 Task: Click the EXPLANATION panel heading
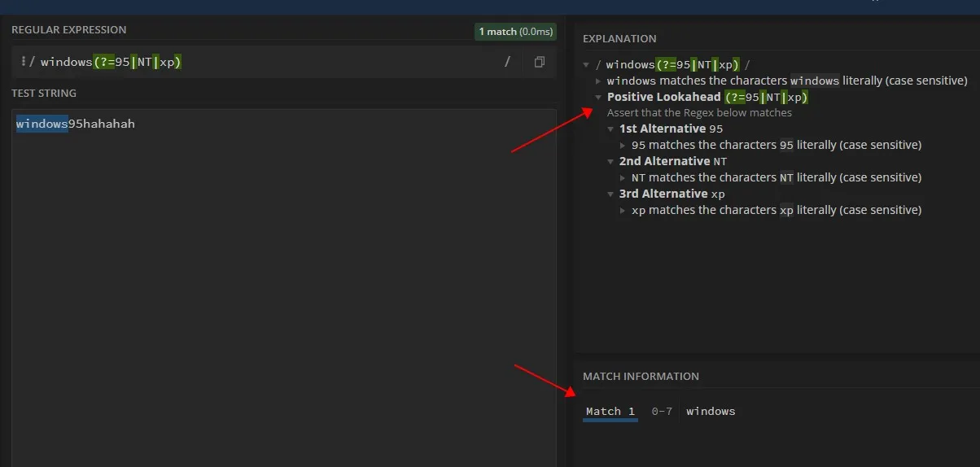click(x=619, y=38)
